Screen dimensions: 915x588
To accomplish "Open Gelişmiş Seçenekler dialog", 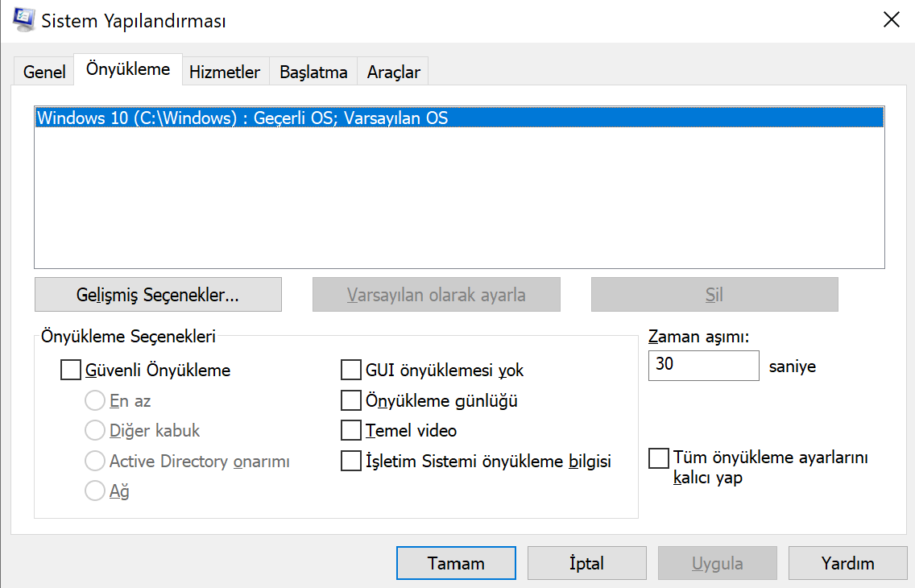I will (157, 294).
